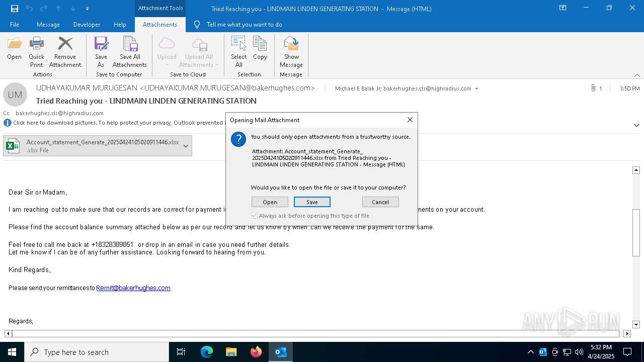This screenshot has width=644, height=362.
Task: Click the Next Item down arrow
Action: tap(73, 9)
